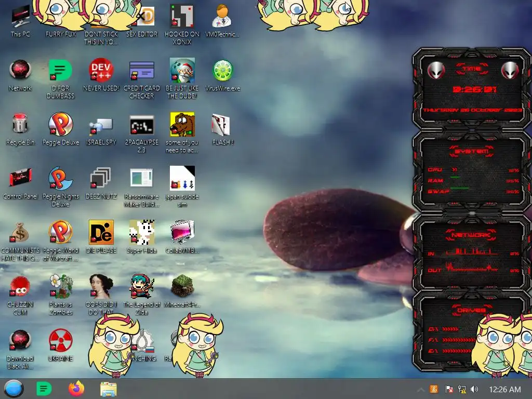
Task: Click the NETWORK widget header
Action: (471, 235)
